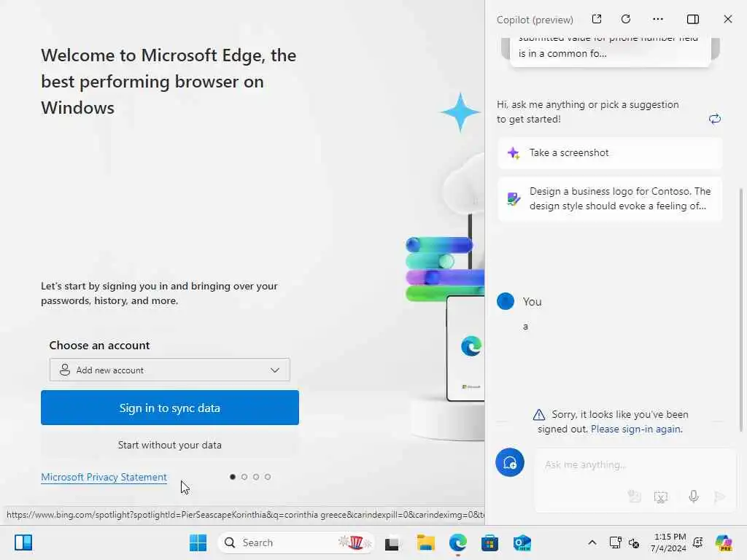Pick the Design a business logo suggestion
This screenshot has height=560, width=747.
610,198
